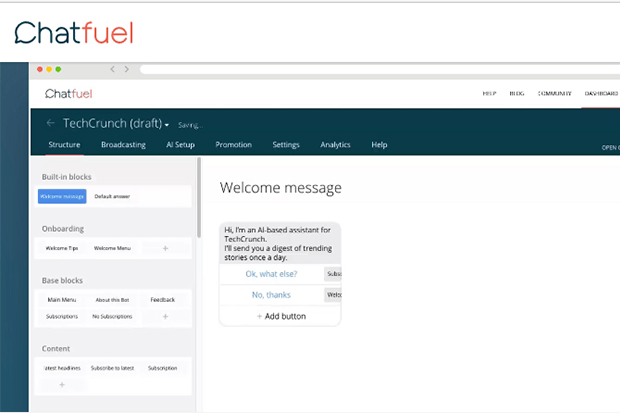The image size is (620, 413).
Task: Open the Settings tab
Action: coord(286,145)
